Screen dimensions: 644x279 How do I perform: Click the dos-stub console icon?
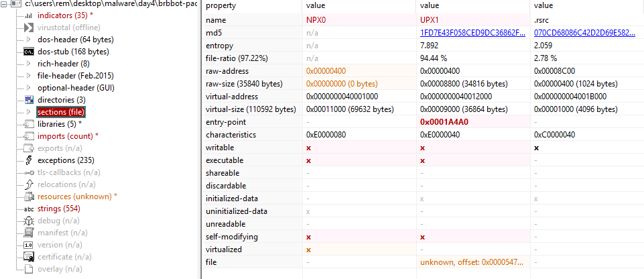[28, 52]
